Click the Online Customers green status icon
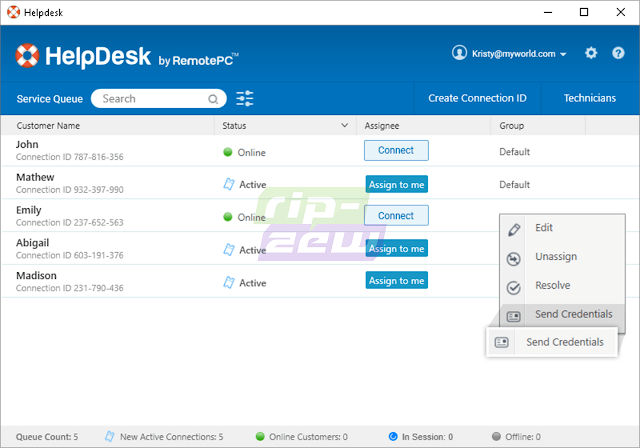Screen dimensions: 640x448 pos(260,436)
